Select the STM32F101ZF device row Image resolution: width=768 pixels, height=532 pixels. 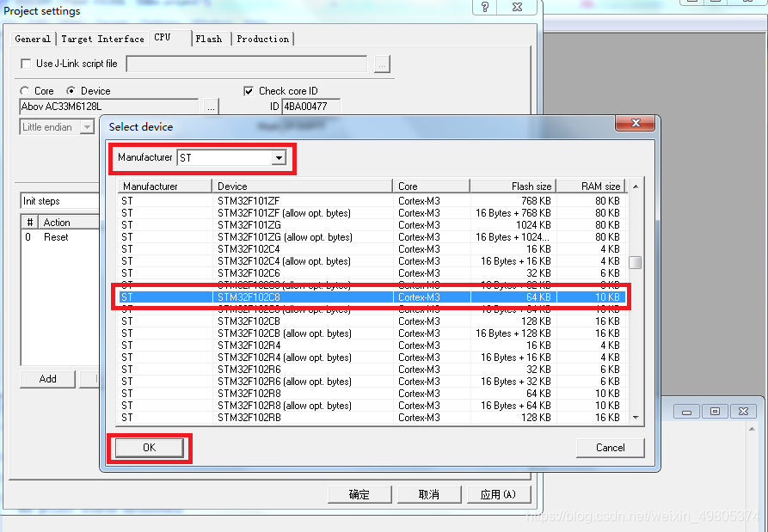[x=372, y=200]
